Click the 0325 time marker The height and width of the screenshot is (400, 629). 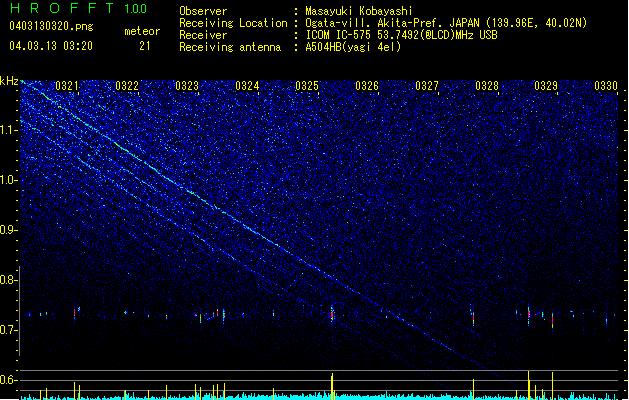tap(307, 85)
